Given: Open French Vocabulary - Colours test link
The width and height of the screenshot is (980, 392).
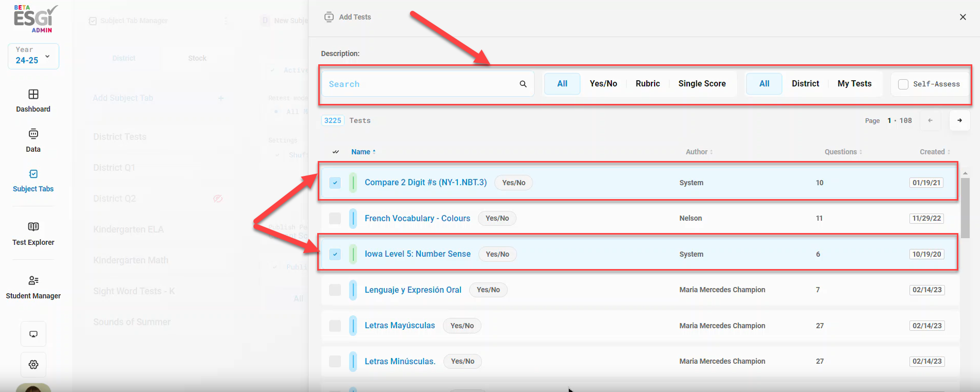Looking at the screenshot, I should tap(417, 218).
